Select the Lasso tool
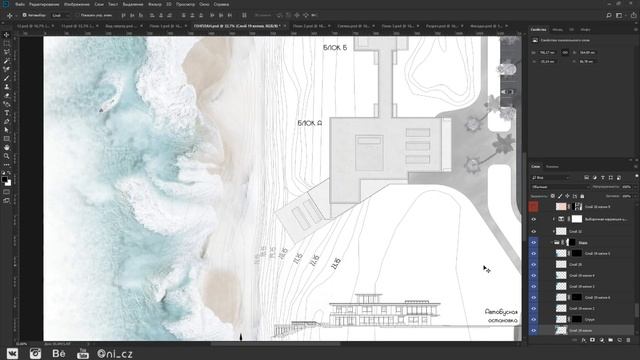 coord(7,52)
